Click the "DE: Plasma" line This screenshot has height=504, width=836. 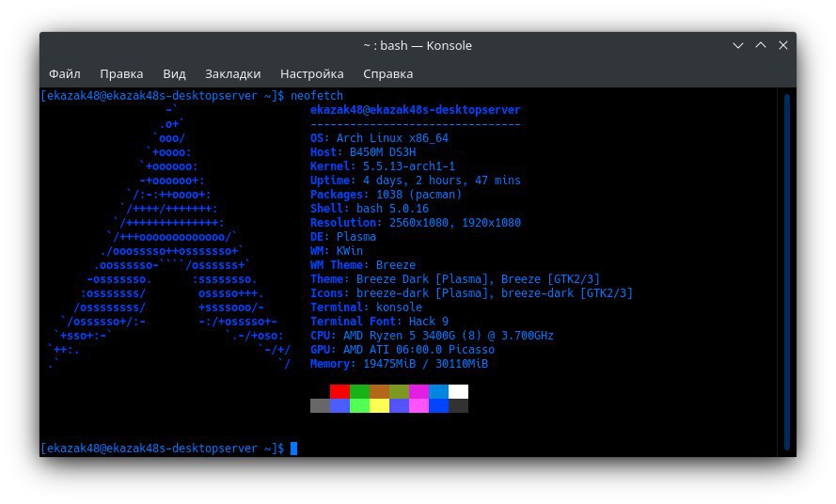(x=343, y=237)
